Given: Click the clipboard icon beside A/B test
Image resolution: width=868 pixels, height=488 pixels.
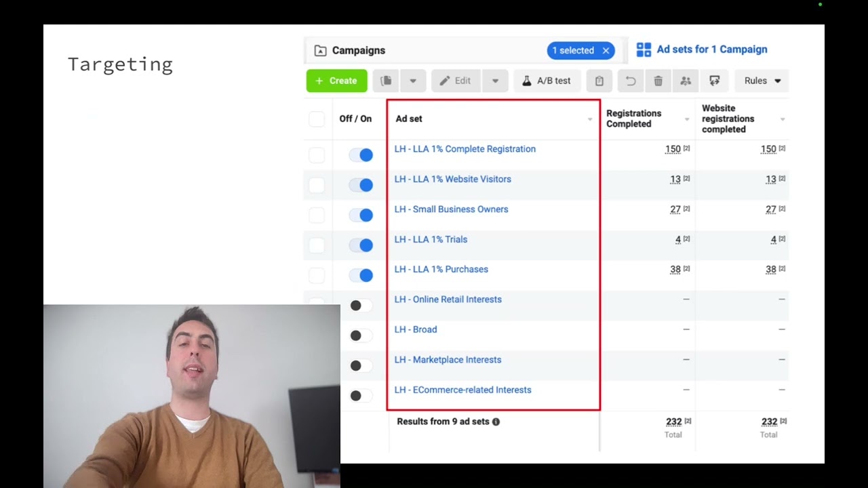Looking at the screenshot, I should [x=599, y=81].
